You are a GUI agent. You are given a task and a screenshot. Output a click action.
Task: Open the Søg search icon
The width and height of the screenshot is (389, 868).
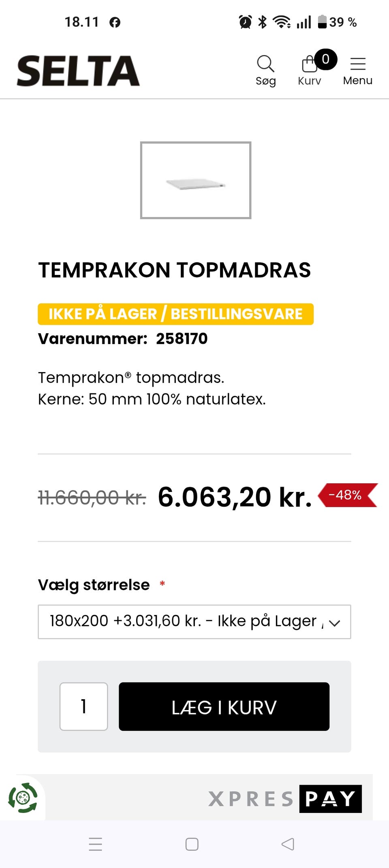click(x=265, y=70)
